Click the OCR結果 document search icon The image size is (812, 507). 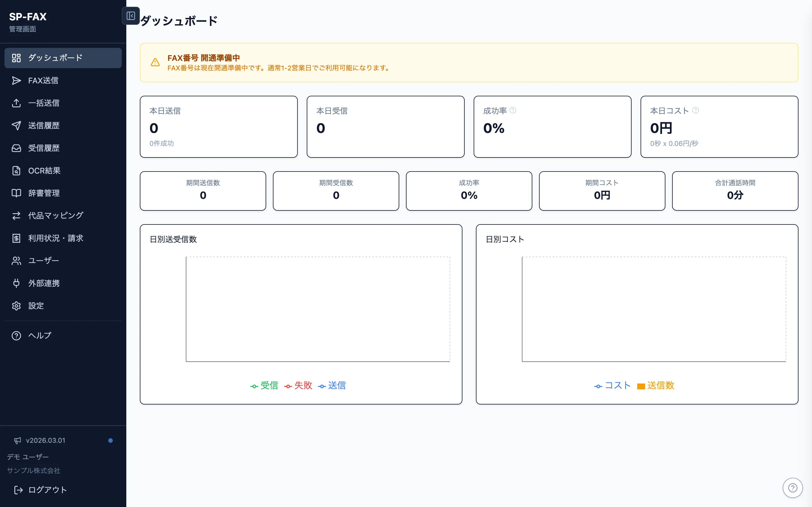click(x=16, y=171)
